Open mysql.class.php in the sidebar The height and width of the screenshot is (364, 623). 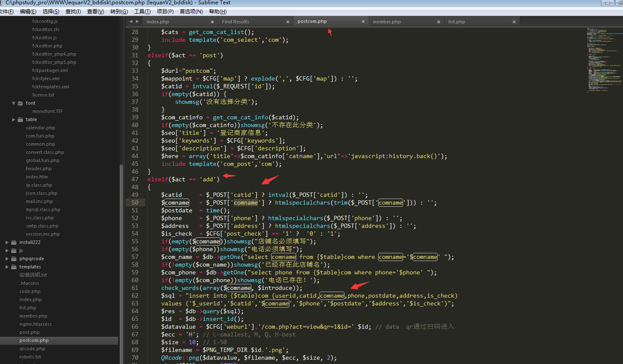coord(43,210)
